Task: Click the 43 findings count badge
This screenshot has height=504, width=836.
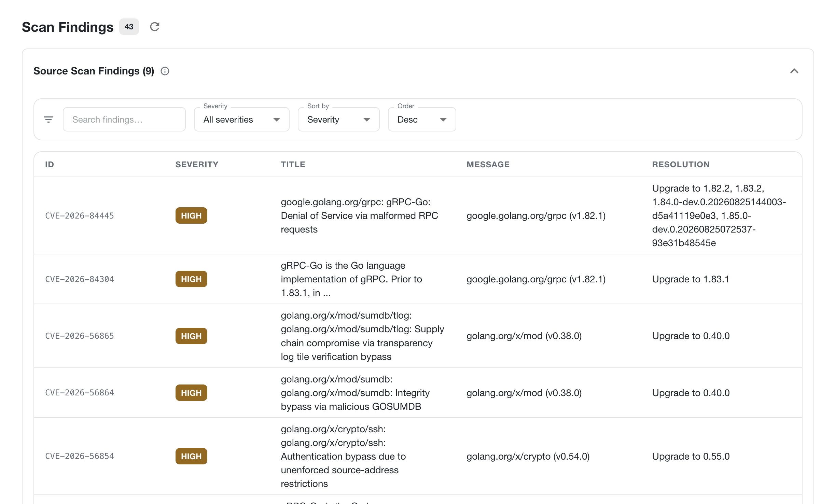Action: 129,27
